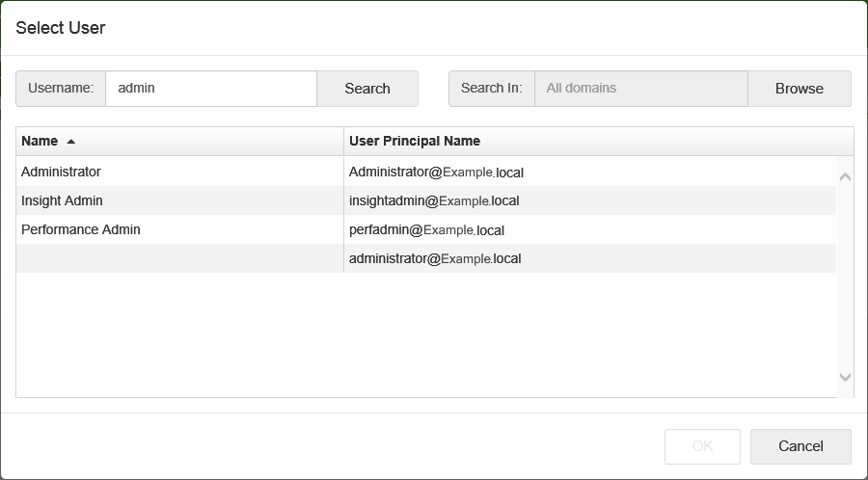Viewport: 868px width, 480px height.
Task: Click the scrollbar up arrow
Action: point(845,177)
